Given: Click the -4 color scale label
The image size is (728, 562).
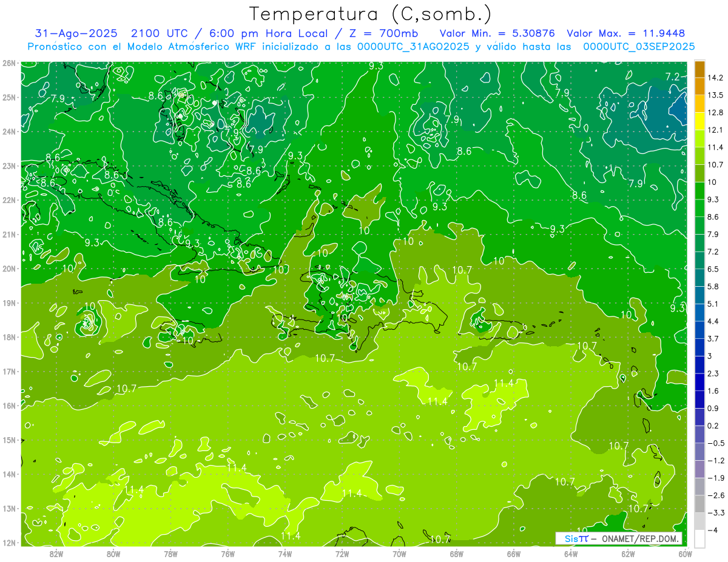Looking at the screenshot, I should [713, 530].
